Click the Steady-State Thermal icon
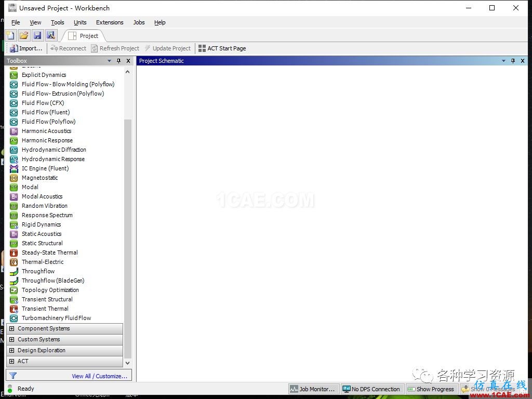Screen dimensions: 532x399 [14, 253]
